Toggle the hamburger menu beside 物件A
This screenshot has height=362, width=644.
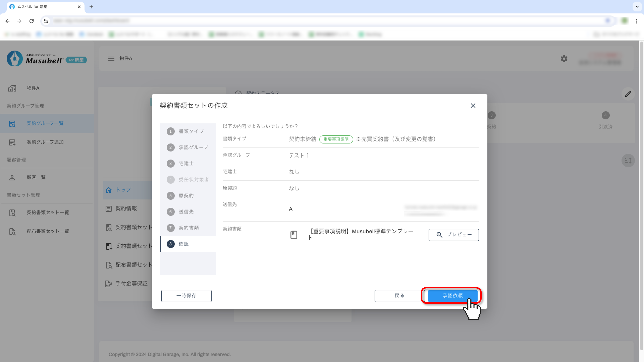click(x=111, y=59)
